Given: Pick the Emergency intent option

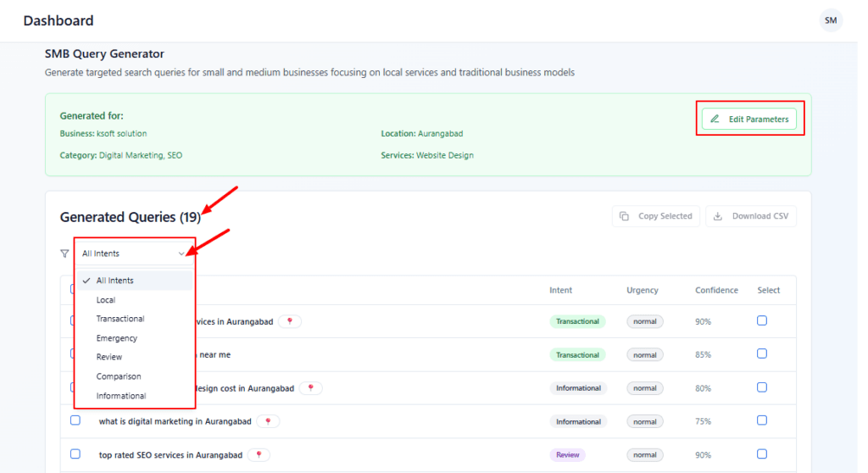Looking at the screenshot, I should [x=116, y=338].
